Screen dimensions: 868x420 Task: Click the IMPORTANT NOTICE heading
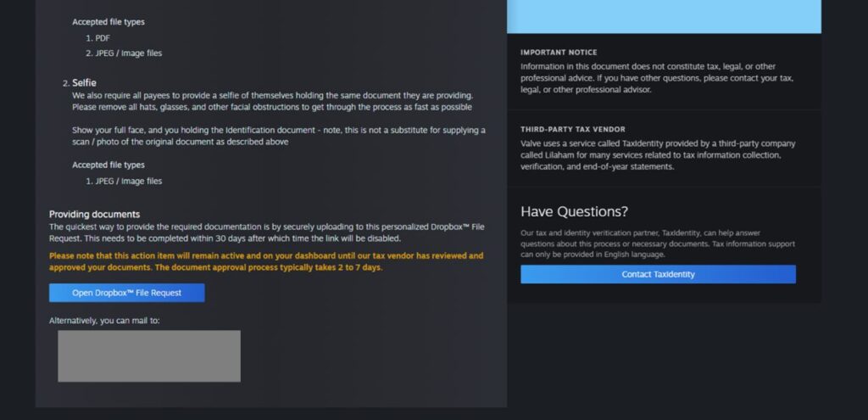click(x=559, y=53)
